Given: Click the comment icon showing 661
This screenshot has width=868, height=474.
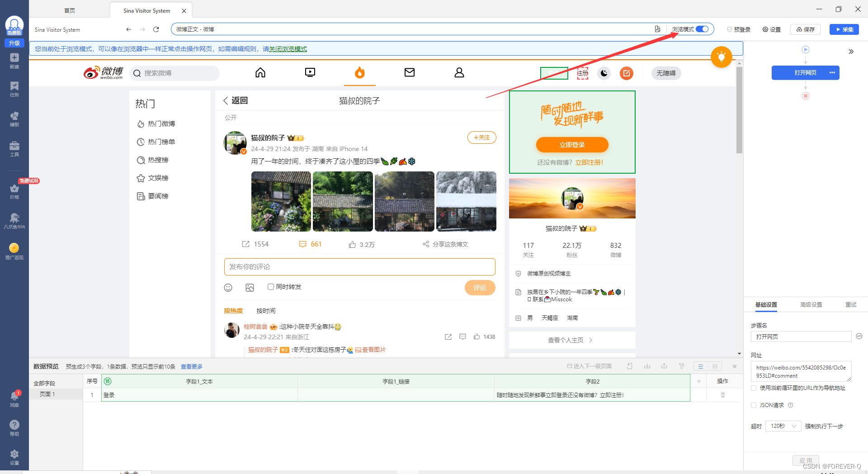Looking at the screenshot, I should pyautogui.click(x=303, y=244).
